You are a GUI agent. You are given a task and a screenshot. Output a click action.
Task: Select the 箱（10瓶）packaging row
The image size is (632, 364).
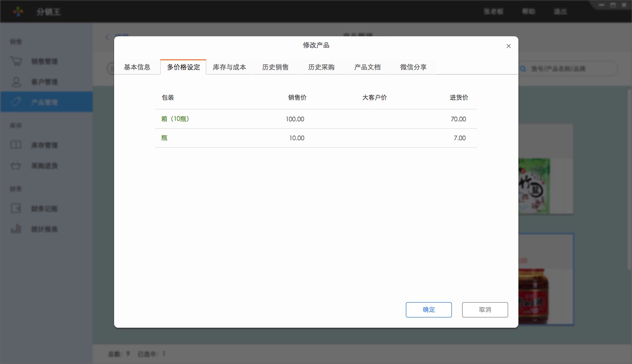(176, 119)
